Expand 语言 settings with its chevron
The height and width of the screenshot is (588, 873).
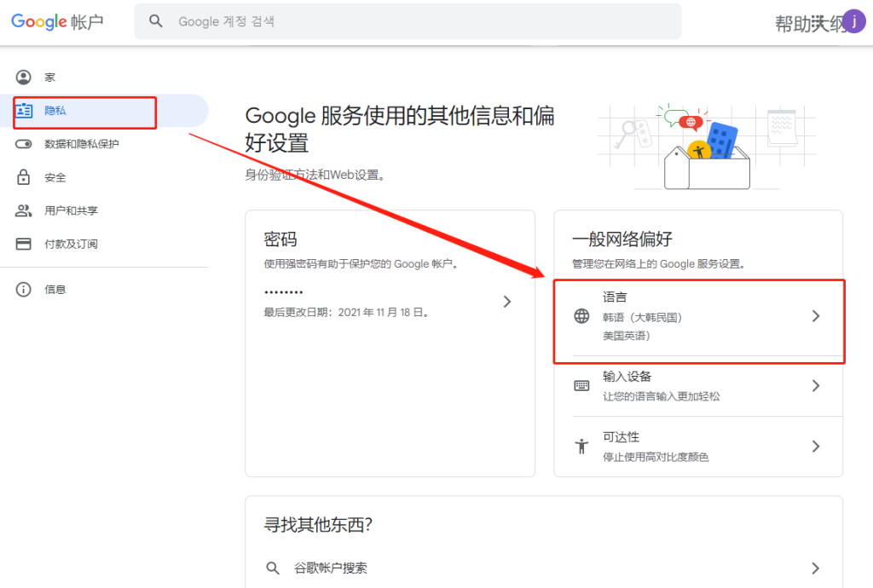(x=816, y=316)
